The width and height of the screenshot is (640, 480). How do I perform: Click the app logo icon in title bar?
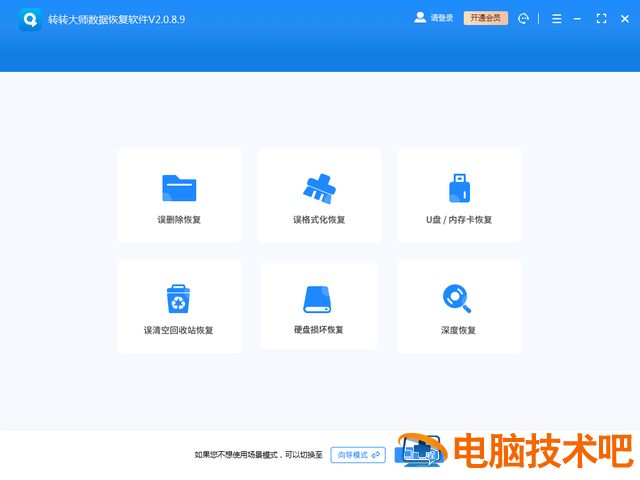tap(30, 19)
